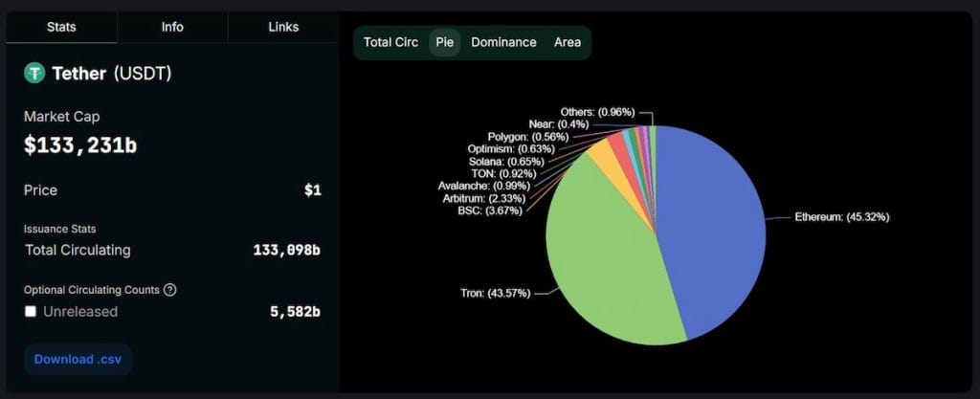Switch to the Area chart view

(x=567, y=42)
